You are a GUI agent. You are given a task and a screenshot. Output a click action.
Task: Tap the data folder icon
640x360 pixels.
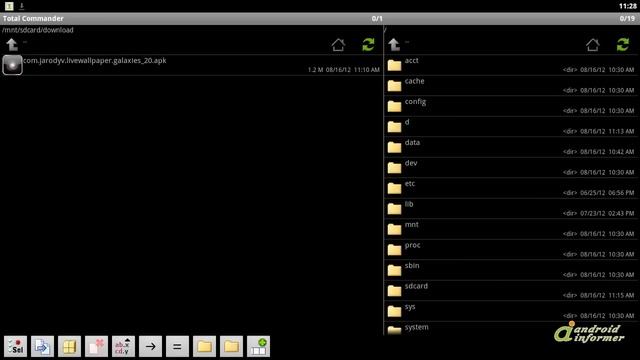[x=394, y=147]
